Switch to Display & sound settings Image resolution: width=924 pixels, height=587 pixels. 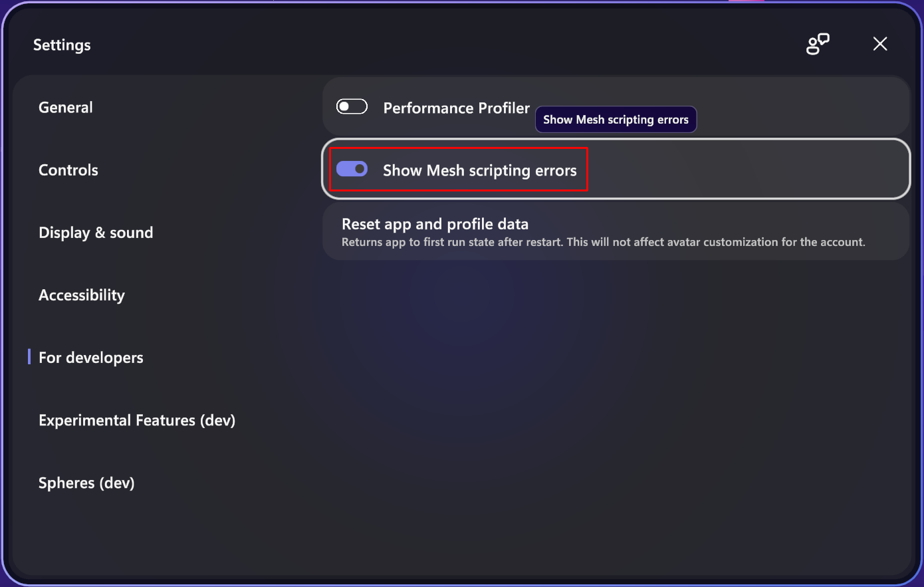point(96,233)
